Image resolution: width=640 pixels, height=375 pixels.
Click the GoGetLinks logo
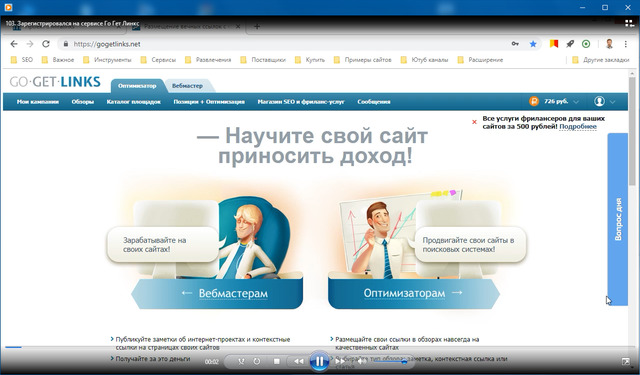pos(55,82)
